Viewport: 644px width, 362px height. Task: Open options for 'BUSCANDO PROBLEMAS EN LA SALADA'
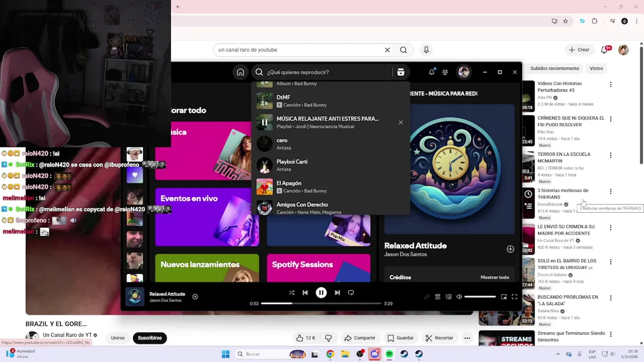[x=611, y=298]
